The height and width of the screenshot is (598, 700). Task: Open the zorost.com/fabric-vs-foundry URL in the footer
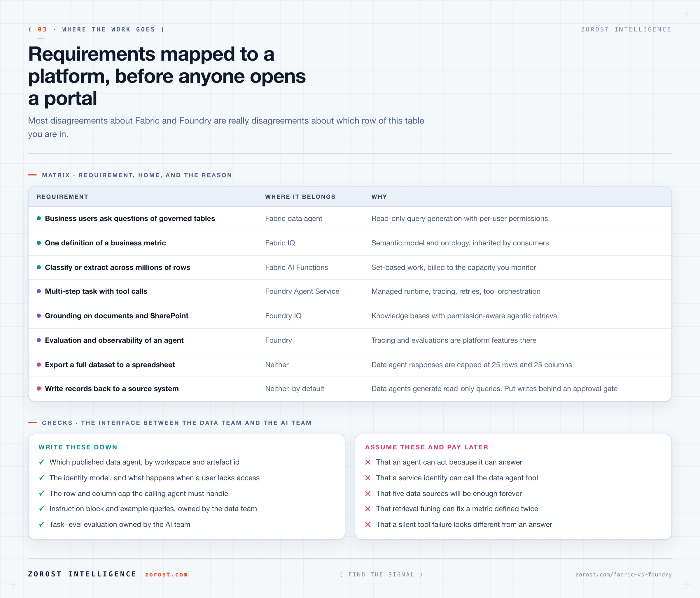point(624,574)
